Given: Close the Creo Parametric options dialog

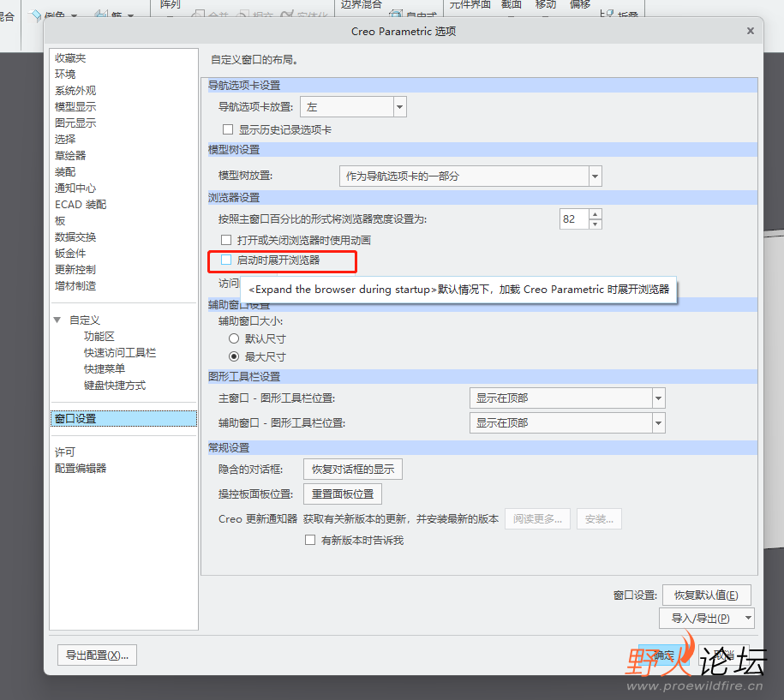Looking at the screenshot, I should [x=750, y=31].
